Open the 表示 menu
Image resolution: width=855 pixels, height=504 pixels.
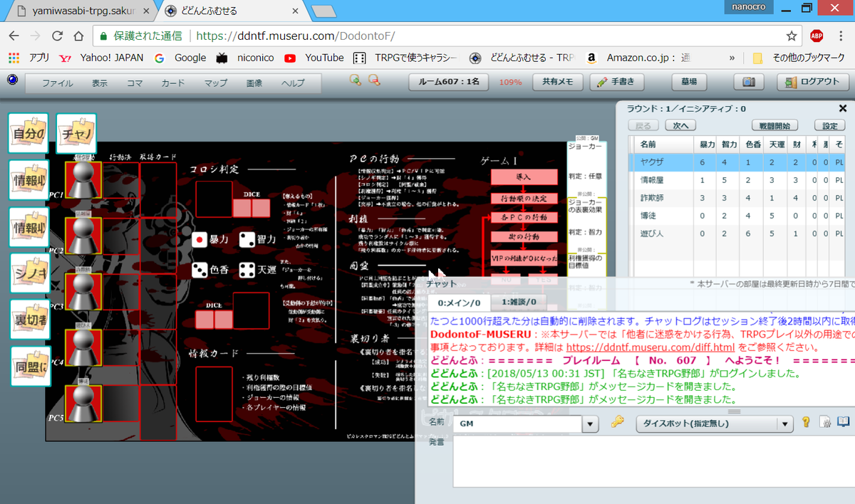(x=100, y=83)
